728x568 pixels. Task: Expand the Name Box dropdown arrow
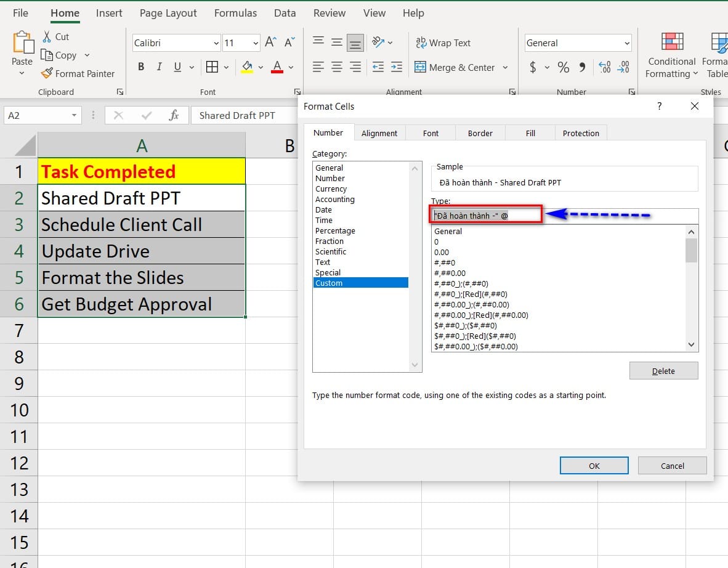click(74, 115)
